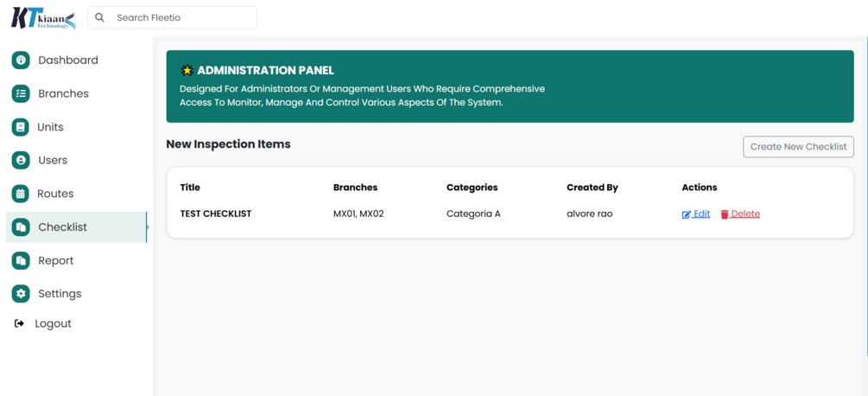Image resolution: width=868 pixels, height=396 pixels.
Task: Click the star icon in Administration Panel
Action: coord(187,71)
